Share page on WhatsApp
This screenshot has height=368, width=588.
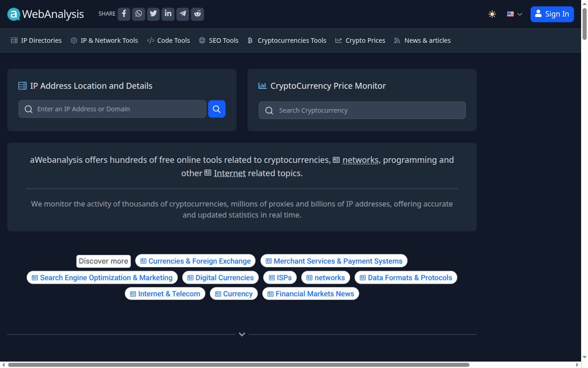[x=139, y=14]
